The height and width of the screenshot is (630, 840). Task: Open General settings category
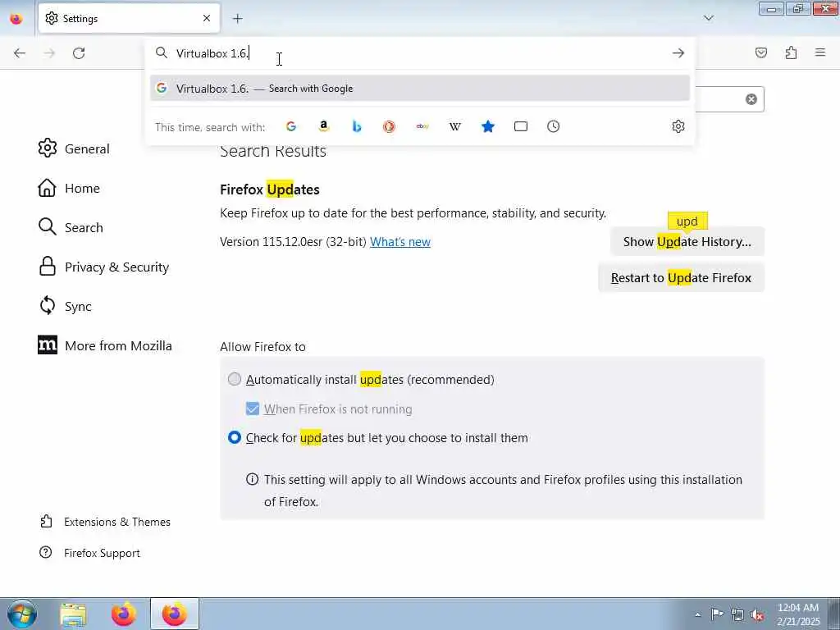click(74, 148)
